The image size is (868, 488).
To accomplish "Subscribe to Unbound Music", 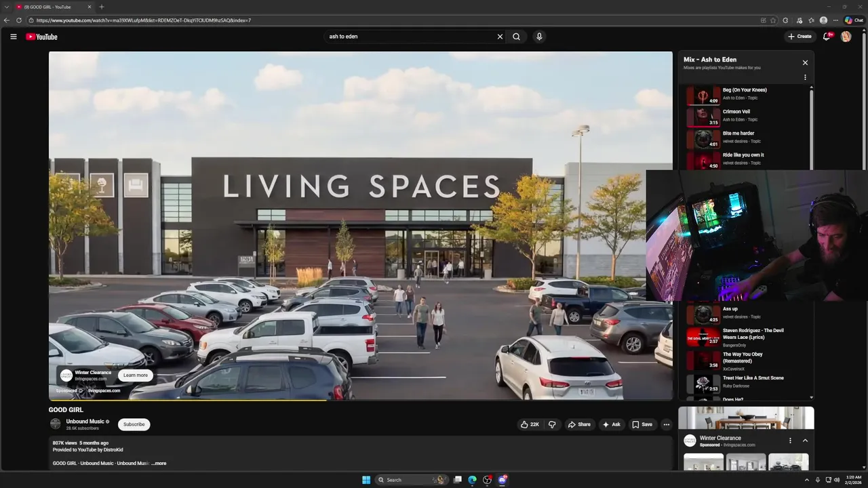I will pyautogui.click(x=134, y=424).
